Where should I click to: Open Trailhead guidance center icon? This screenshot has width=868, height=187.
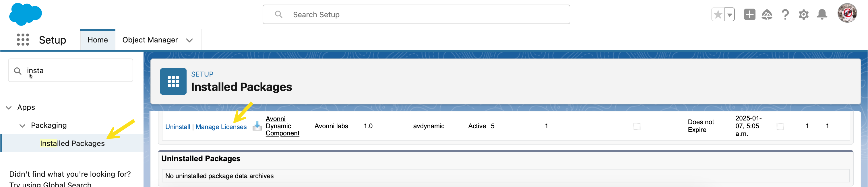point(767,15)
